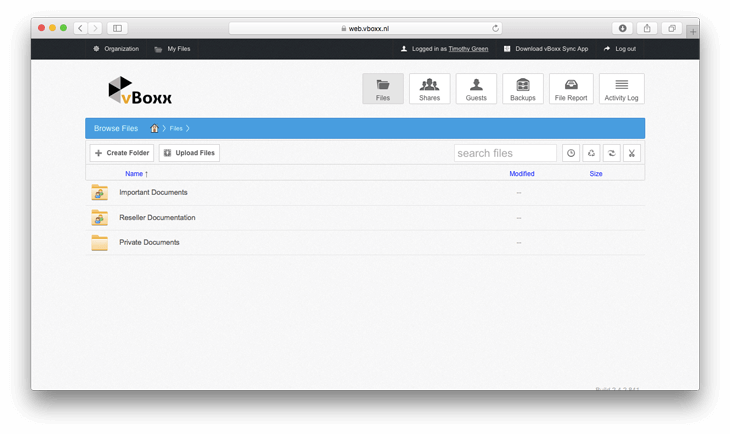Sort the list by Name column
Image resolution: width=730 pixels, height=434 pixels.
[134, 174]
